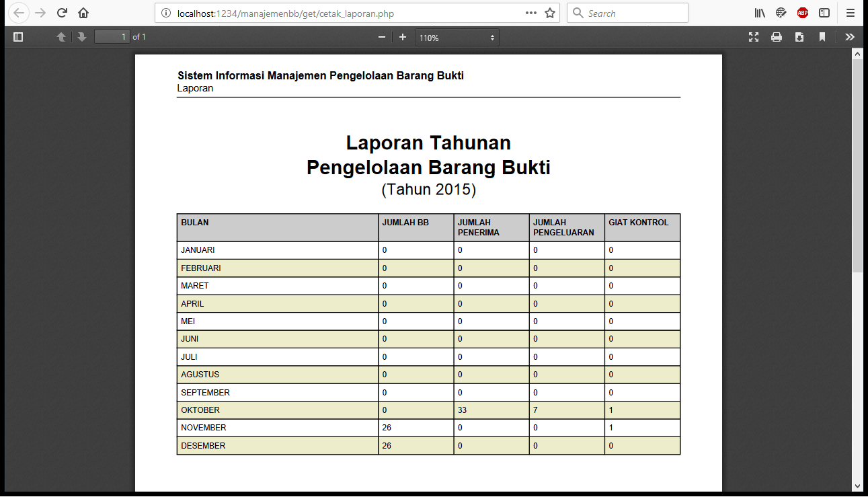The height and width of the screenshot is (497, 868).
Task: Toggle the PDF viewer sidebar
Action: point(18,37)
